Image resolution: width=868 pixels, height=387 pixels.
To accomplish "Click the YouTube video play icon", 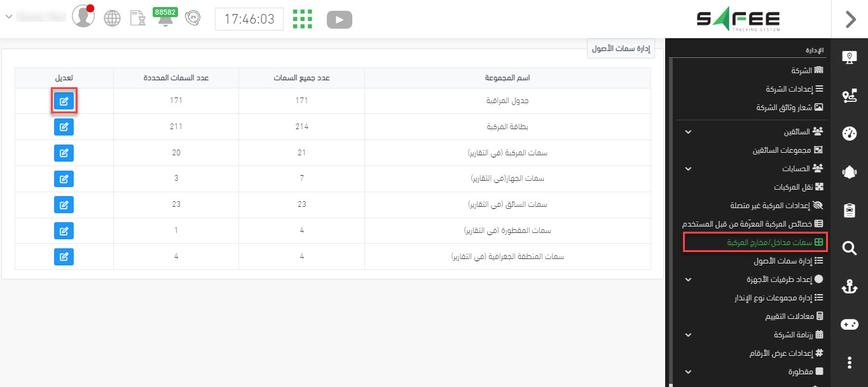I will [340, 20].
